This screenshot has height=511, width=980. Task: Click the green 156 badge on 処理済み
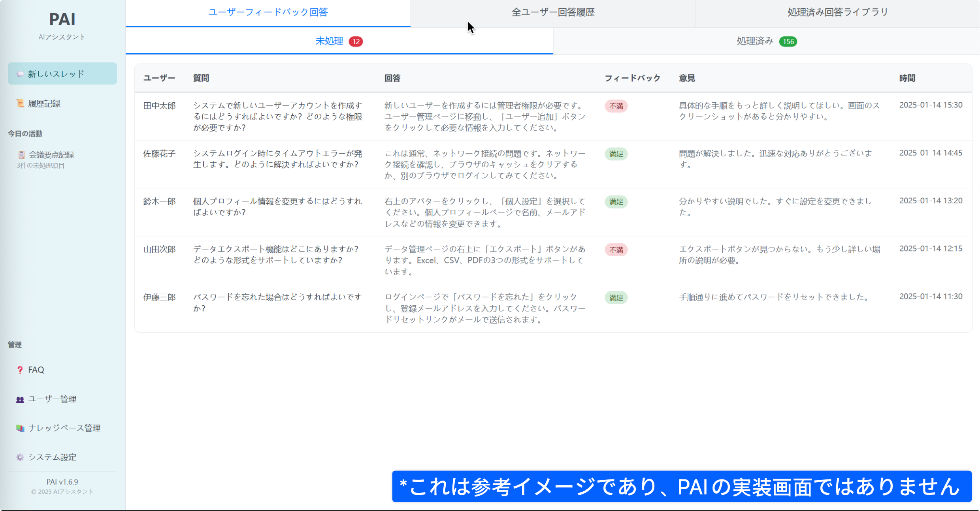pos(788,41)
